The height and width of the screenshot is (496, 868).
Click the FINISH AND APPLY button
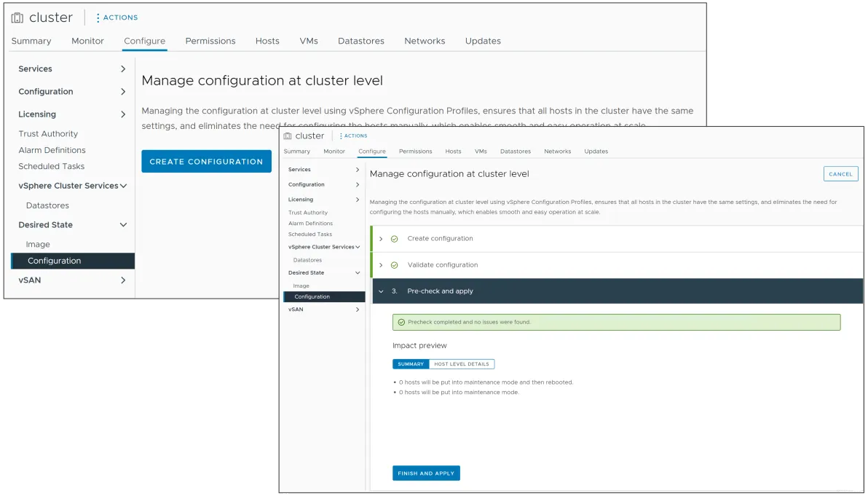click(426, 474)
